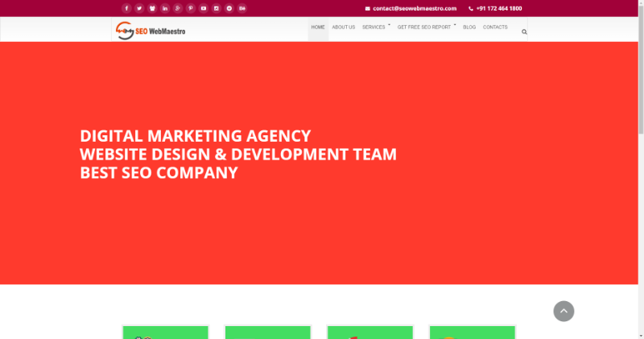Open the search magnifier in the navbar
The width and height of the screenshot is (644, 339).
pyautogui.click(x=524, y=31)
